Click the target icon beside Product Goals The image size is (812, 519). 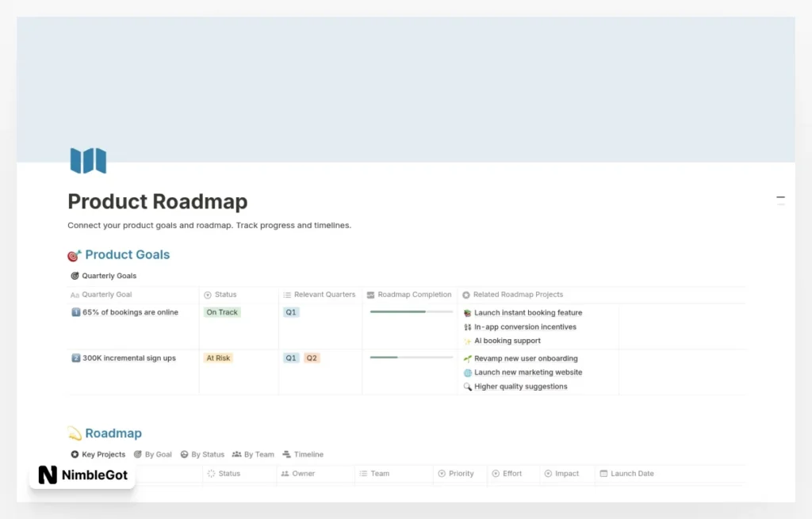(x=75, y=255)
